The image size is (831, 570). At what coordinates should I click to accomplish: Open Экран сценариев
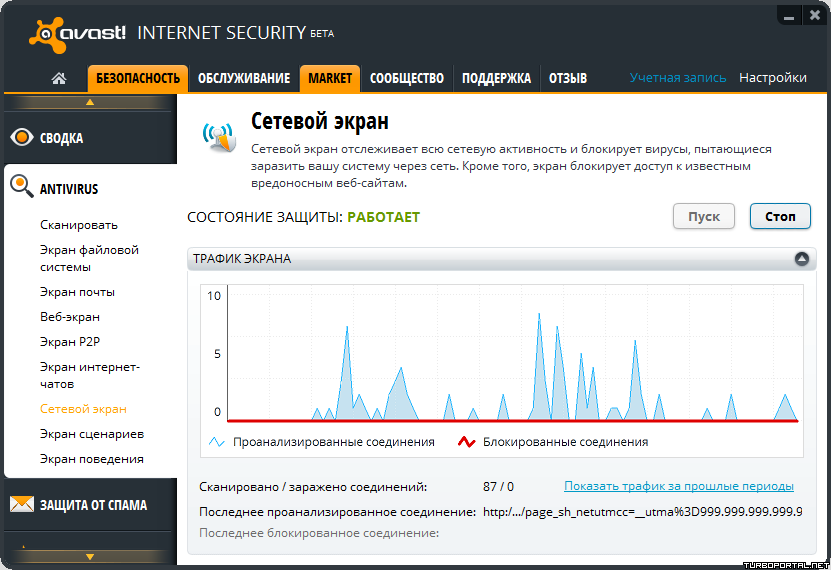point(92,434)
